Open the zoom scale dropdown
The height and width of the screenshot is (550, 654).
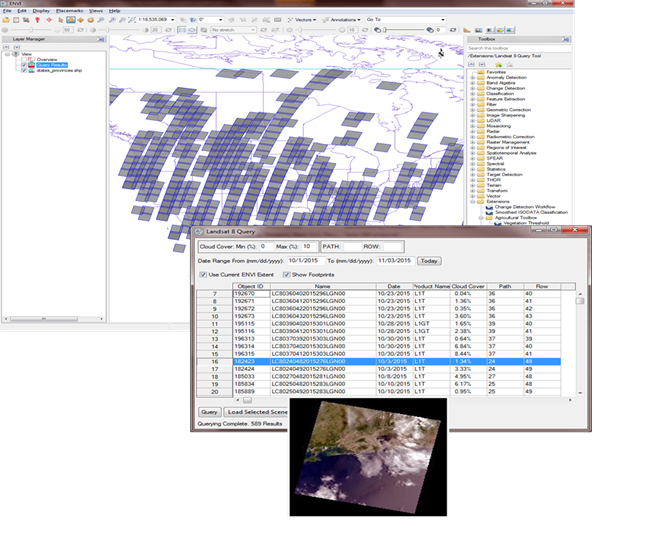[x=172, y=20]
